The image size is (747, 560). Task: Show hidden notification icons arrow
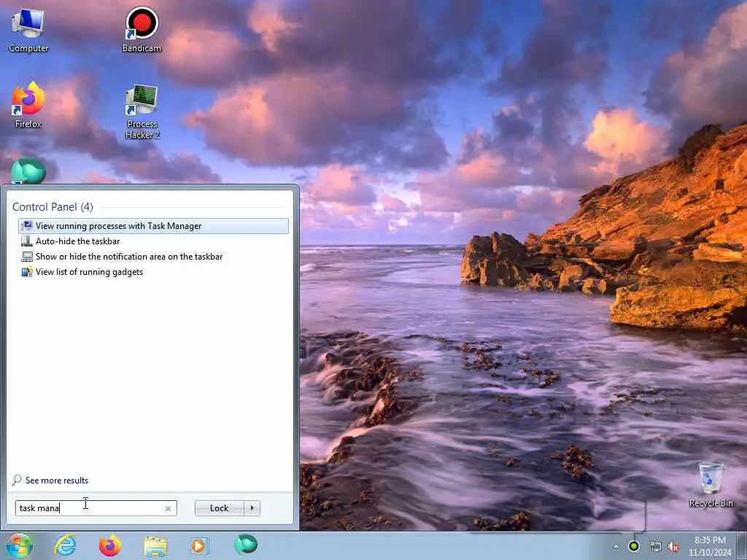(x=616, y=547)
